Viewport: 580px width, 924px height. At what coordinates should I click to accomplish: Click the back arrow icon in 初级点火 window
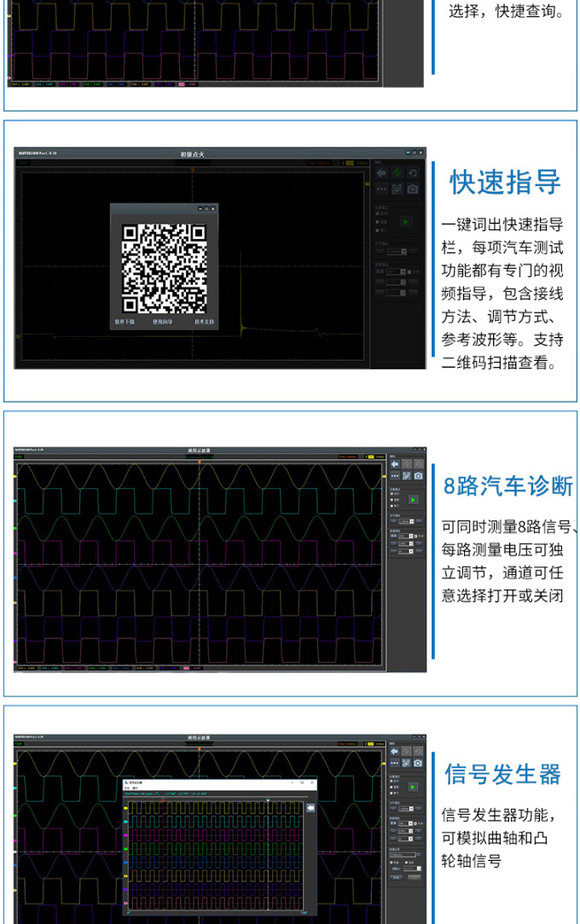[x=381, y=172]
